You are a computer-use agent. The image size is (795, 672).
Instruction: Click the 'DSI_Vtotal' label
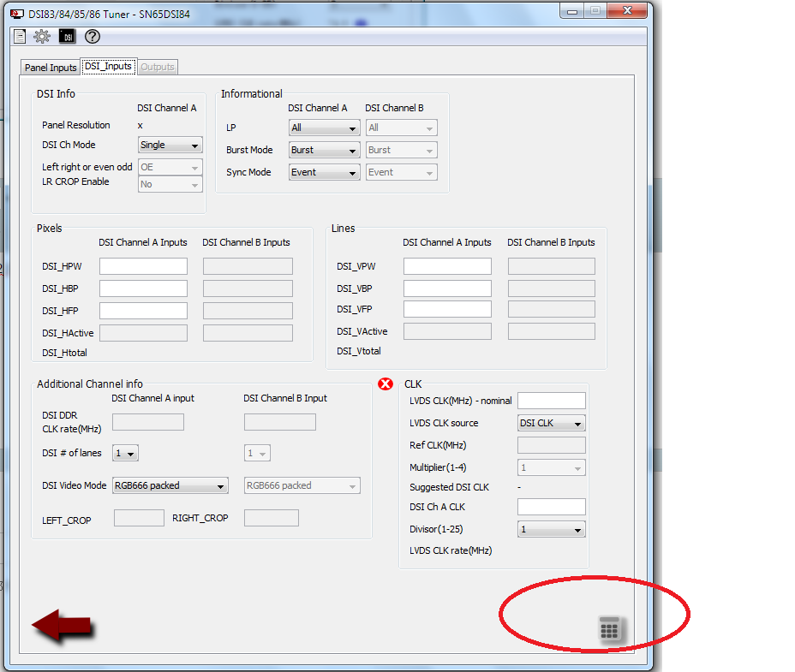click(x=359, y=351)
